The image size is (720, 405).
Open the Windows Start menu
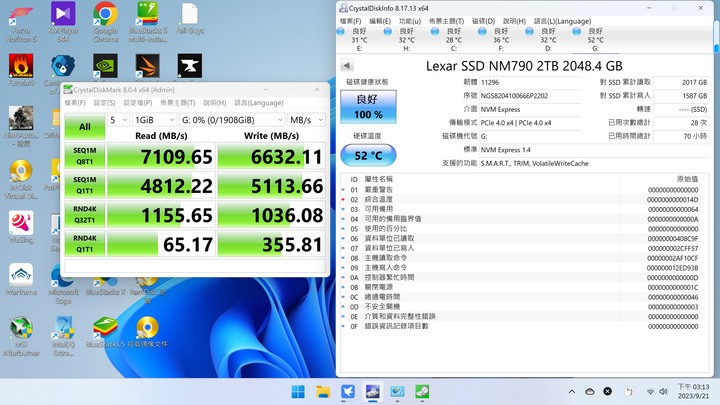[x=298, y=392]
